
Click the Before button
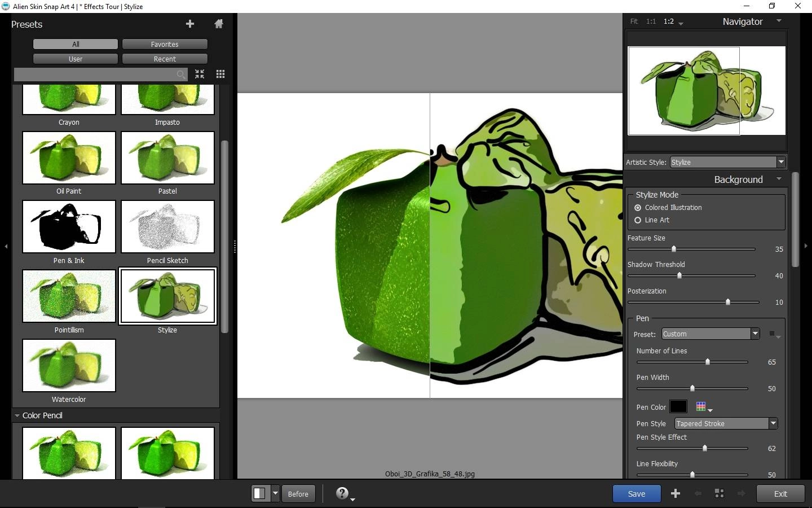pos(298,493)
